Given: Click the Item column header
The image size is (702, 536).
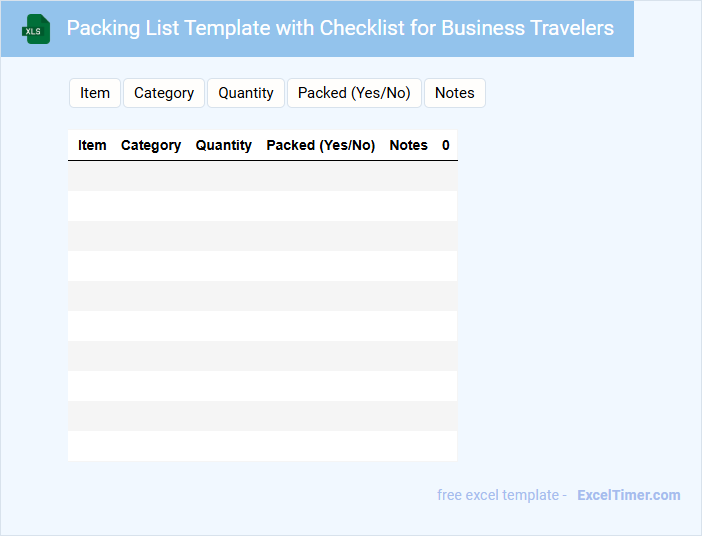Looking at the screenshot, I should tap(92, 145).
